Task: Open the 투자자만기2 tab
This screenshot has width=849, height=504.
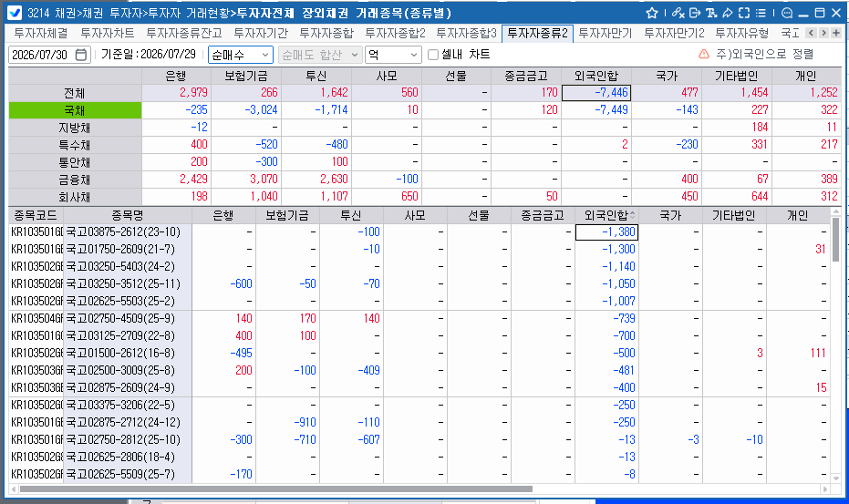Action: 674,33
